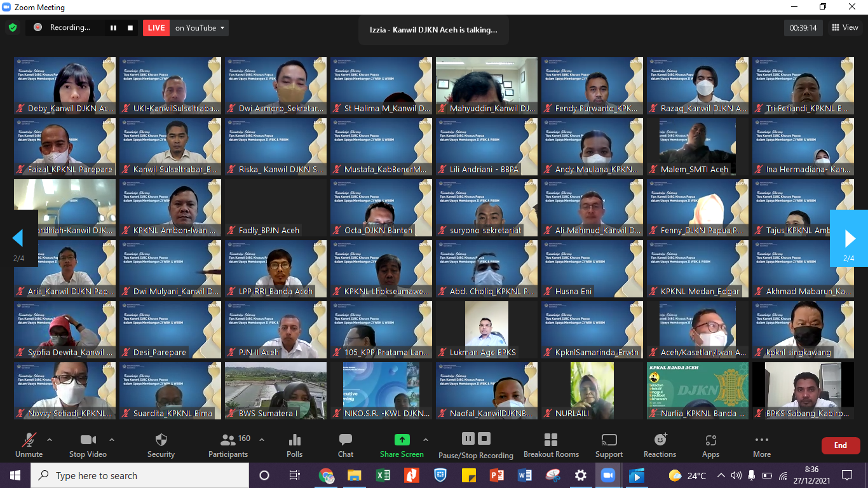The height and width of the screenshot is (488, 868).
Task: Go to next gallery page arrow
Action: tap(849, 238)
